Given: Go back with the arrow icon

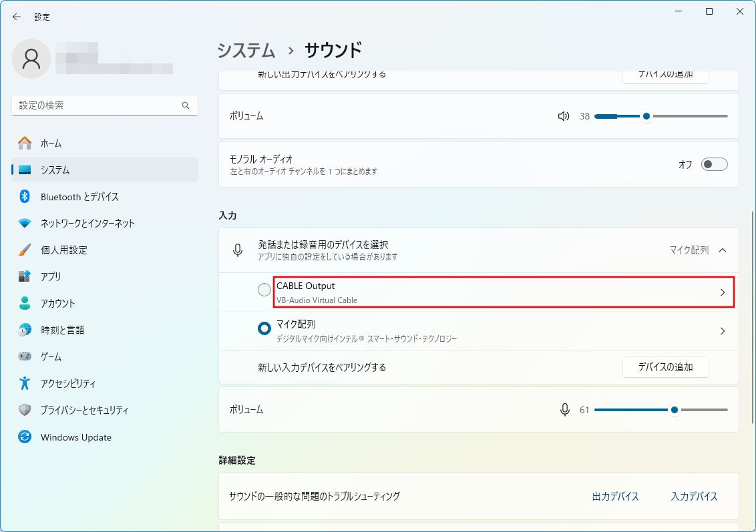Looking at the screenshot, I should (17, 17).
